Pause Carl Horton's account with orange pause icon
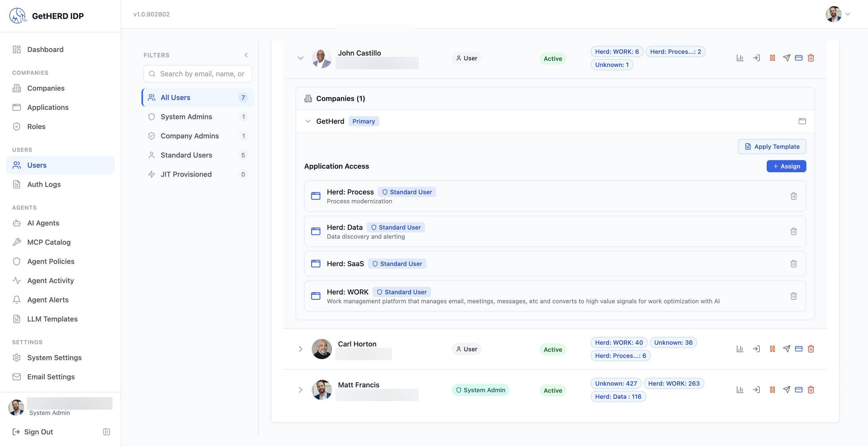868x447 pixels. click(772, 349)
